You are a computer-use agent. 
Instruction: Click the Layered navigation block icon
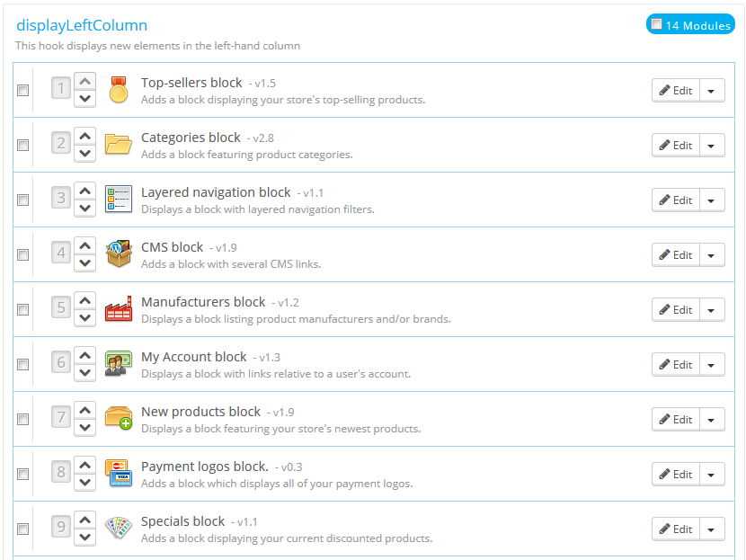(x=118, y=200)
